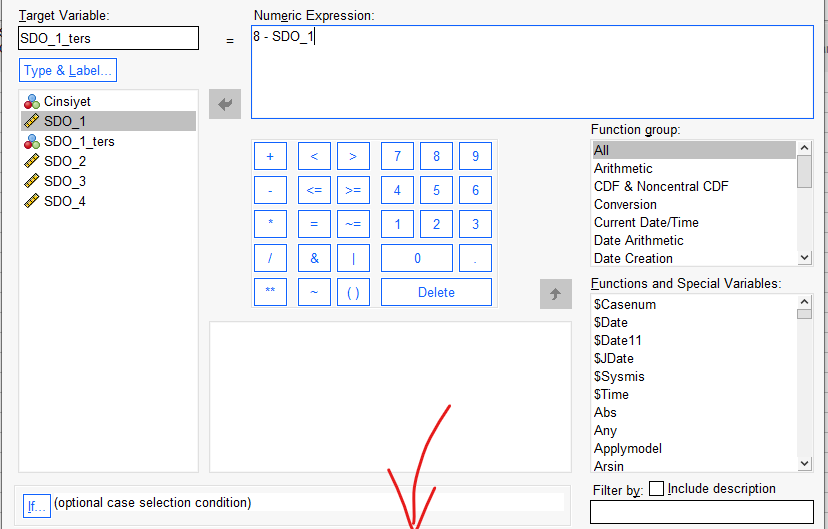
Task: Click the multiplication asterisk key
Action: 270,224
